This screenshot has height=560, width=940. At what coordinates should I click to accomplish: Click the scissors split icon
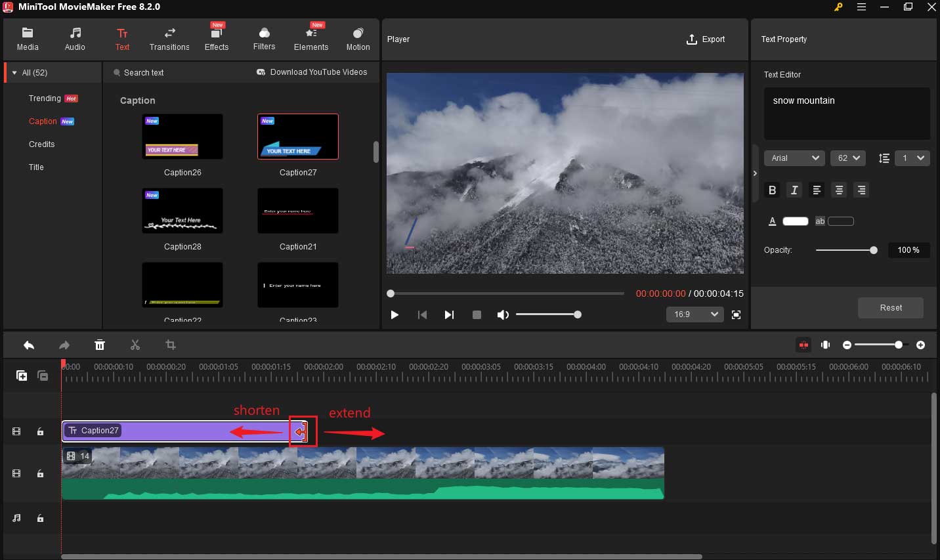click(x=135, y=345)
